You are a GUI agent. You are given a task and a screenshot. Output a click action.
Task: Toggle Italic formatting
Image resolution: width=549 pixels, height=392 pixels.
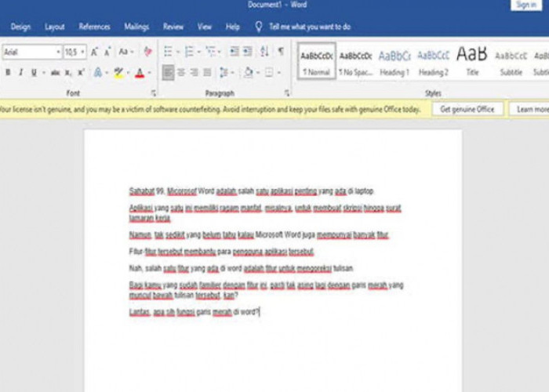[x=20, y=72]
